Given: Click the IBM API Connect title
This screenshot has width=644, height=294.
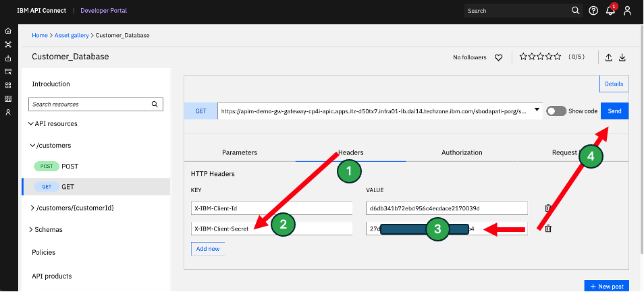Looking at the screenshot, I should (41, 11).
